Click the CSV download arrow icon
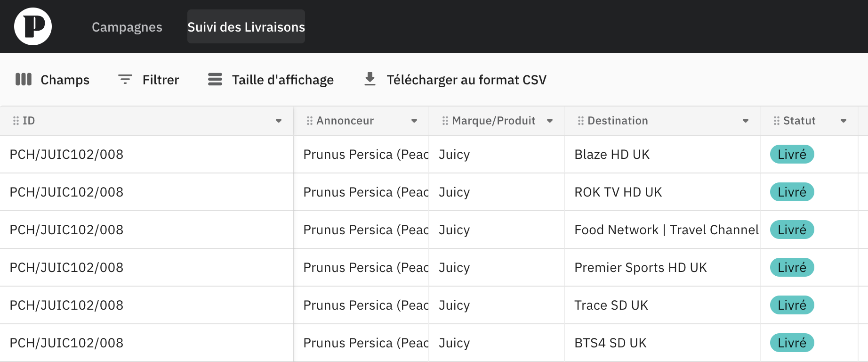Screen dimensions: 868x362 coord(370,79)
